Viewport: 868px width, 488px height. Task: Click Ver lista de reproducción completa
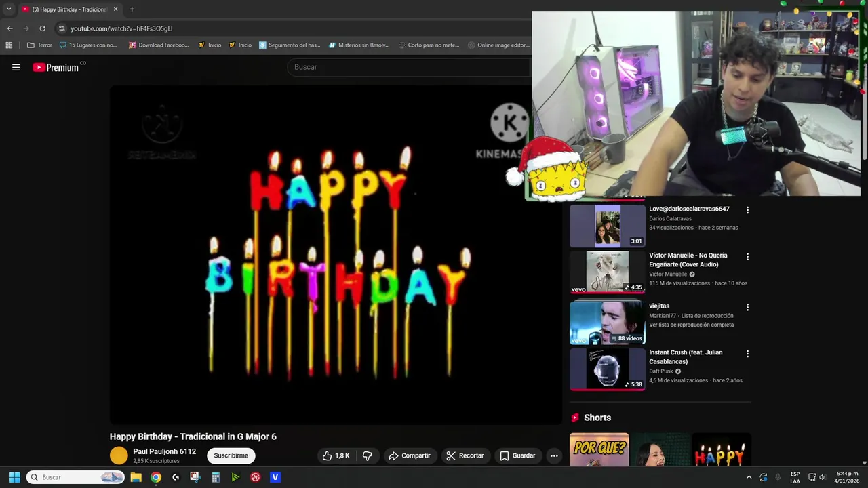691,325
